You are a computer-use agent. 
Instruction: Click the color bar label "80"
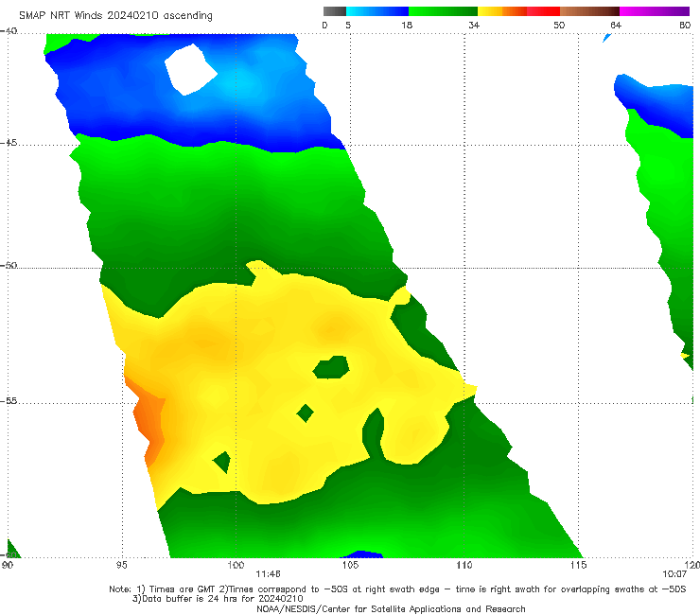click(x=685, y=25)
